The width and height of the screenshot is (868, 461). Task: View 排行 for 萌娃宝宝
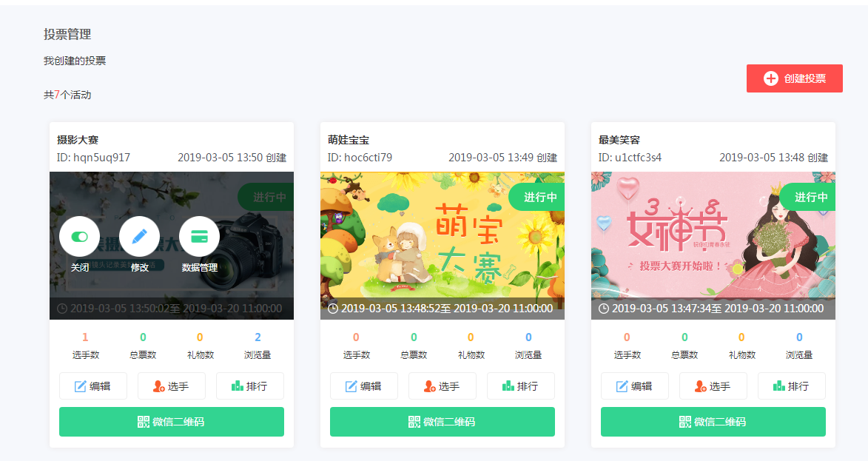[520, 386]
